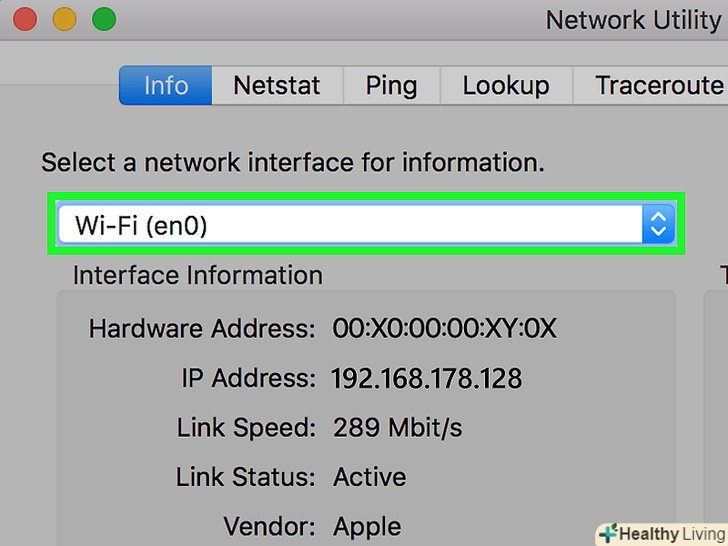728x546 pixels.
Task: Click the Link Speed value 289 Mbit/s
Action: click(397, 428)
